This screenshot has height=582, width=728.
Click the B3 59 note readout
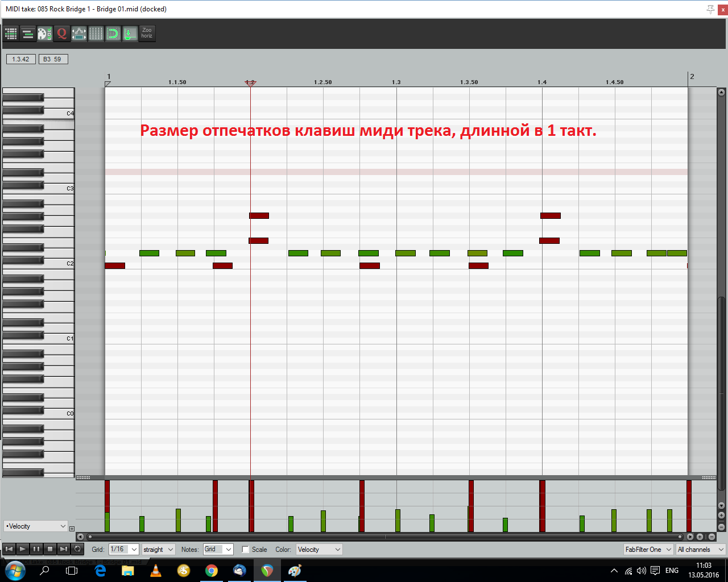tap(53, 59)
